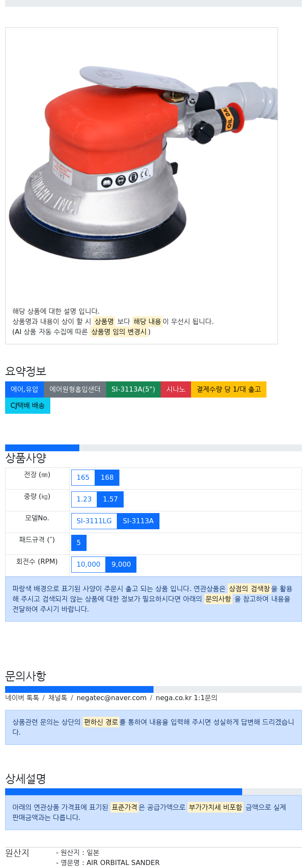307x868 pixels.
Task: Click the 시나노 brand tag
Action: [176, 389]
